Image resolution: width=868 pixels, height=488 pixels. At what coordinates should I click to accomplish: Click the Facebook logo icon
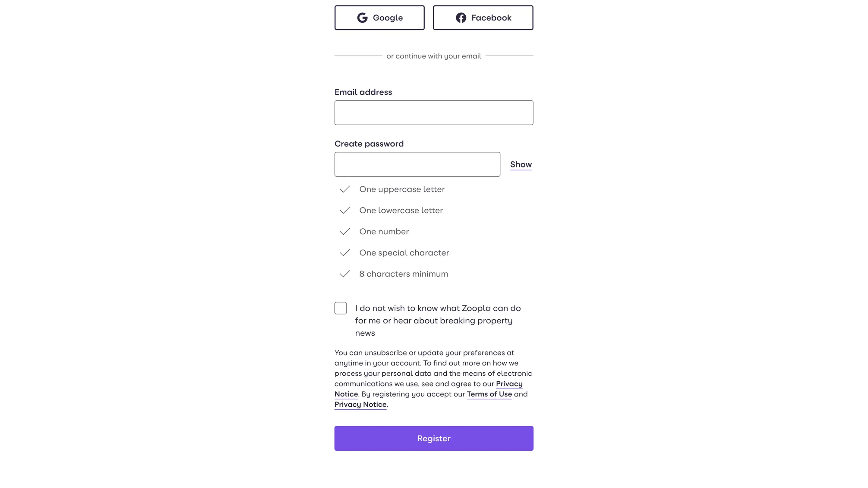pos(461,18)
